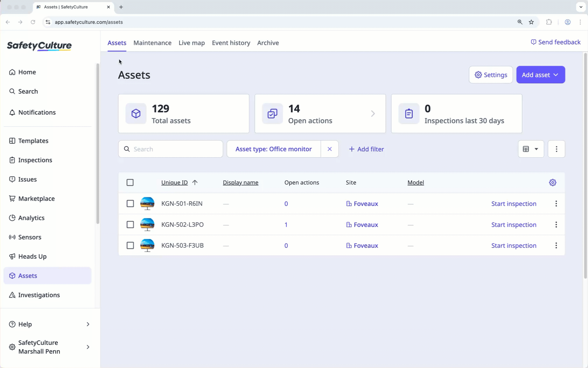
Task: Click Add filter button
Action: pyautogui.click(x=366, y=149)
